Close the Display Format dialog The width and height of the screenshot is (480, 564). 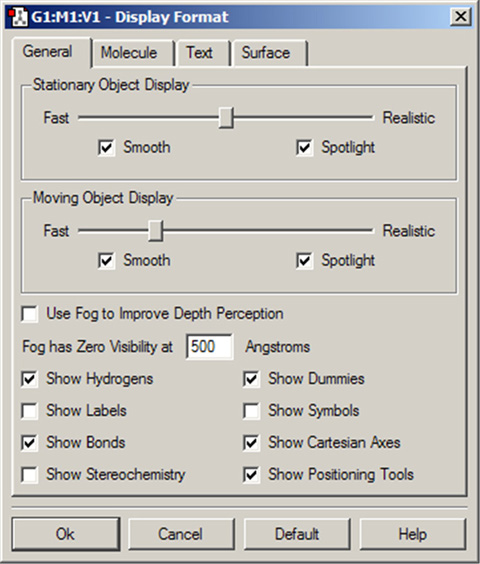coord(461,17)
